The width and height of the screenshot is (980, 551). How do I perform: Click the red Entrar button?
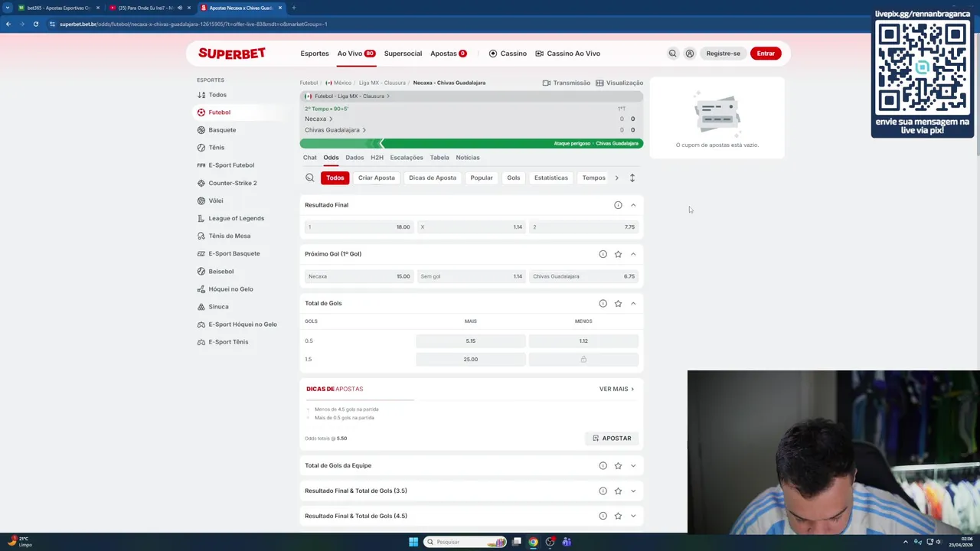point(766,54)
